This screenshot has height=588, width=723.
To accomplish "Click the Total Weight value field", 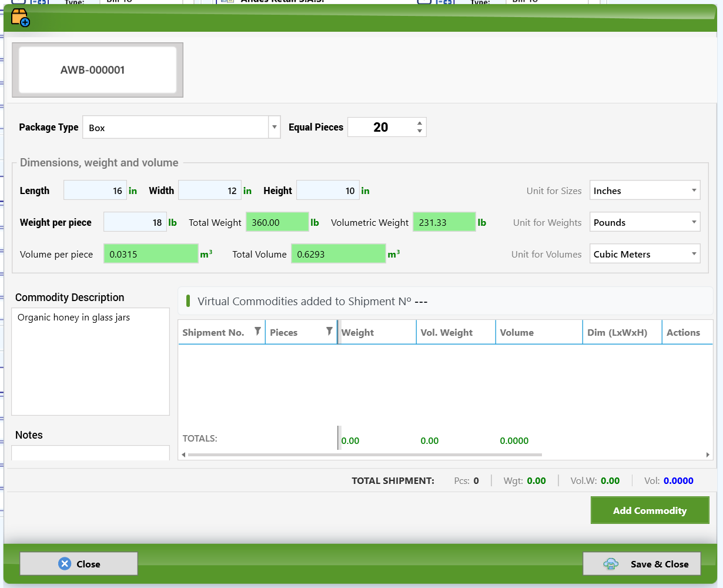I will pyautogui.click(x=277, y=222).
